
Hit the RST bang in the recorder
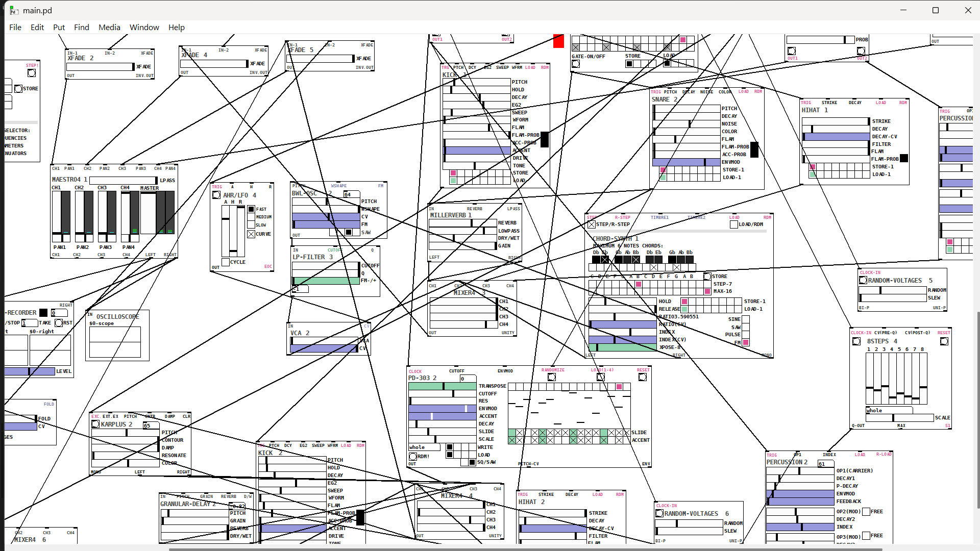tap(59, 323)
